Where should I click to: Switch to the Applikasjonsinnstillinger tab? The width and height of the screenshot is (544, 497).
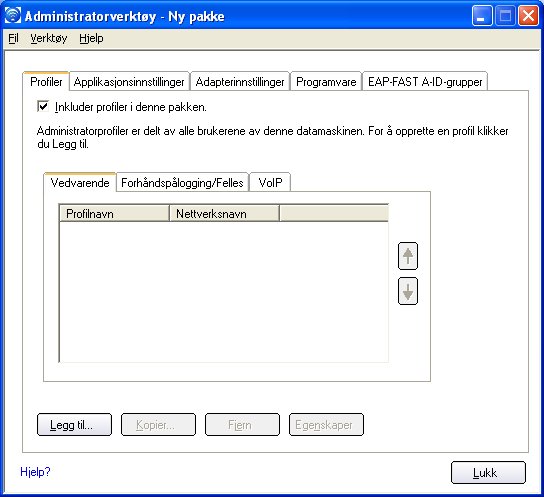[x=129, y=82]
